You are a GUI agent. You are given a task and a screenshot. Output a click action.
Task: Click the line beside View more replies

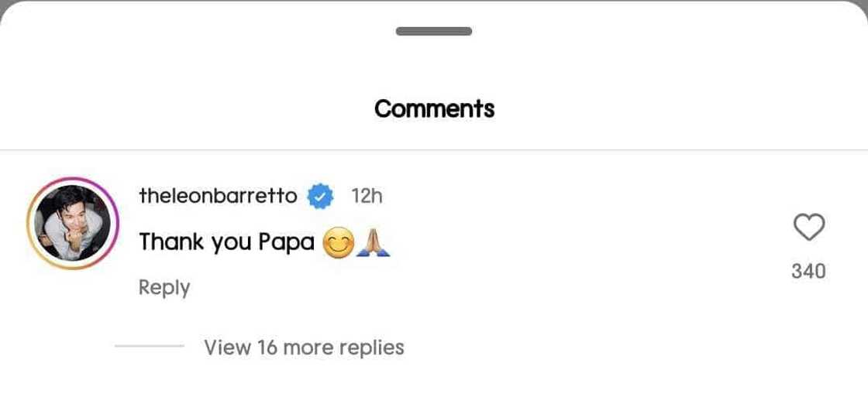tap(149, 347)
